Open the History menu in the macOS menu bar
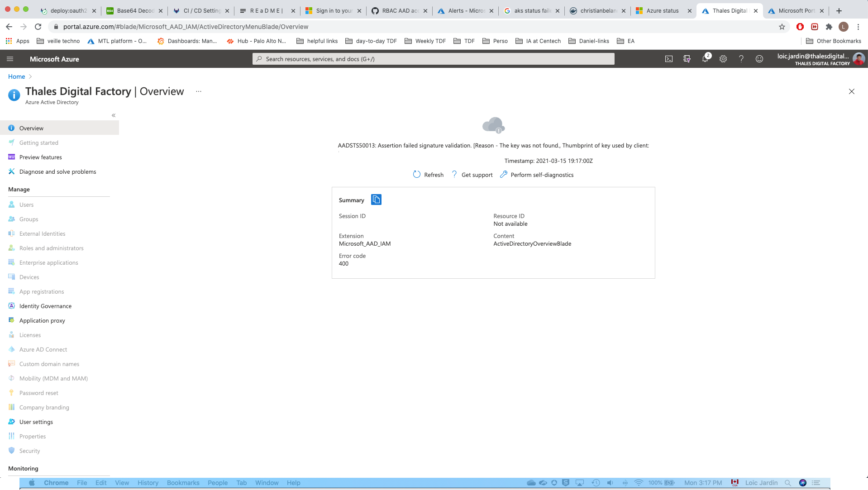This screenshot has width=868, height=490. click(x=148, y=483)
